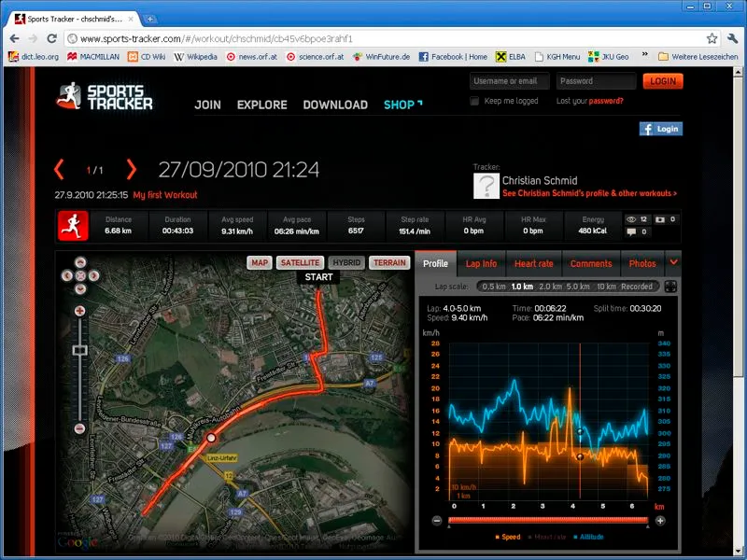Click the Username or email field
Image resolution: width=747 pixels, height=560 pixels.
tap(509, 81)
